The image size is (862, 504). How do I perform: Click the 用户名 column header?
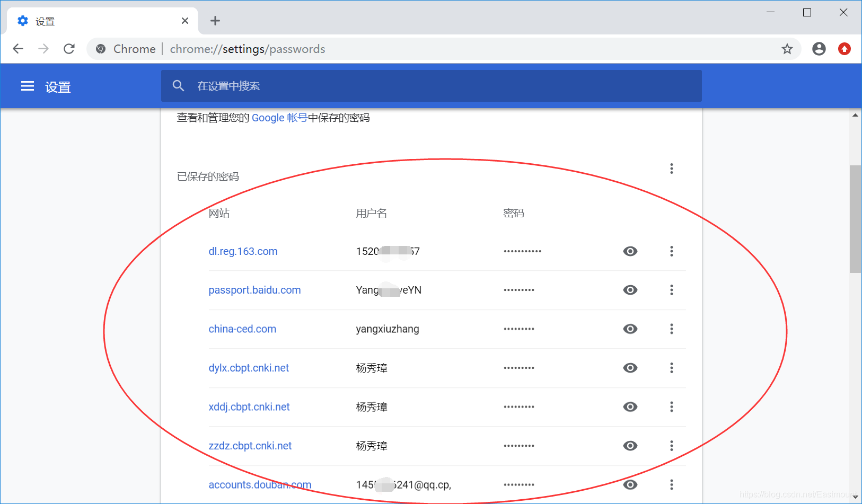[x=371, y=213]
